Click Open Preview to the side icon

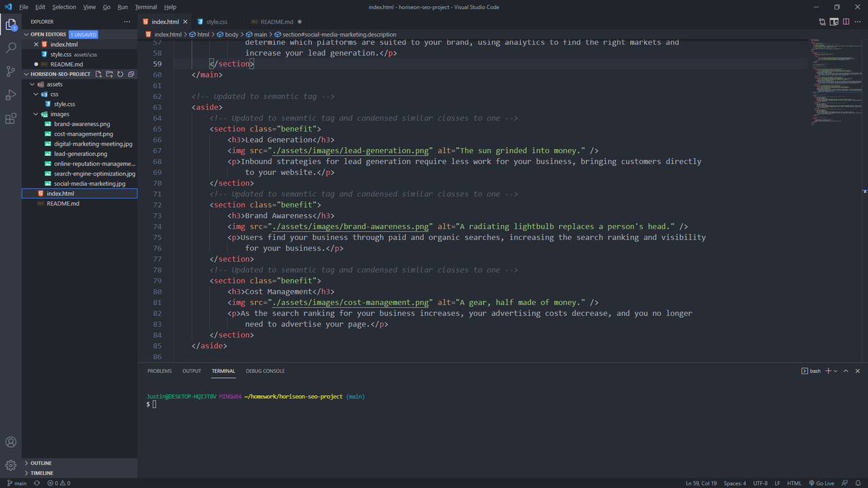pyautogui.click(x=834, y=22)
